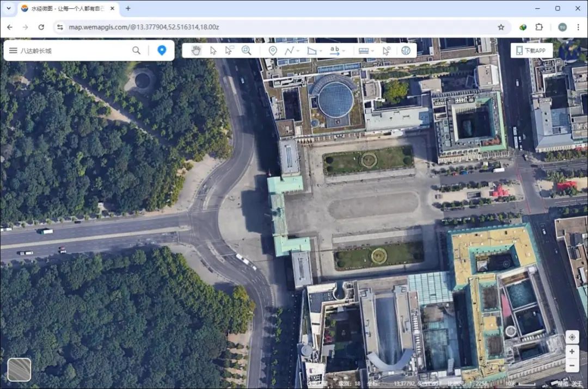Select the draw polyline tool
The width and height of the screenshot is (588, 389).
[289, 51]
